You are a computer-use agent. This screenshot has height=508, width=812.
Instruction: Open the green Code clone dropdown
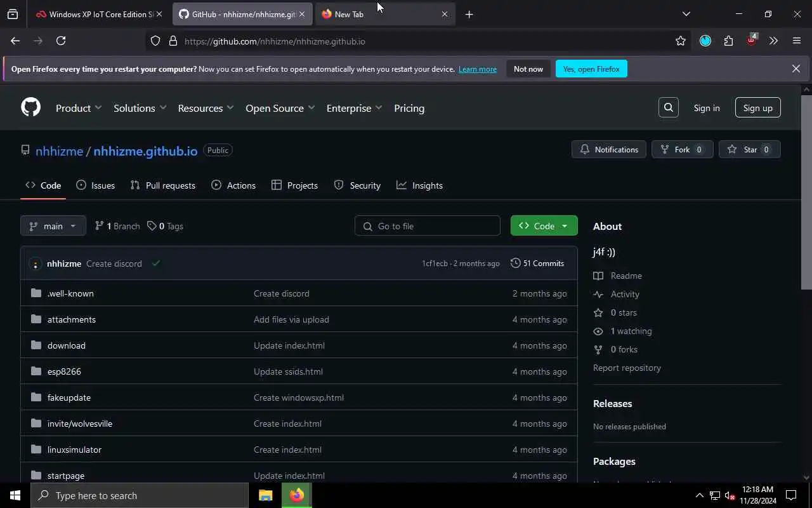(544, 226)
